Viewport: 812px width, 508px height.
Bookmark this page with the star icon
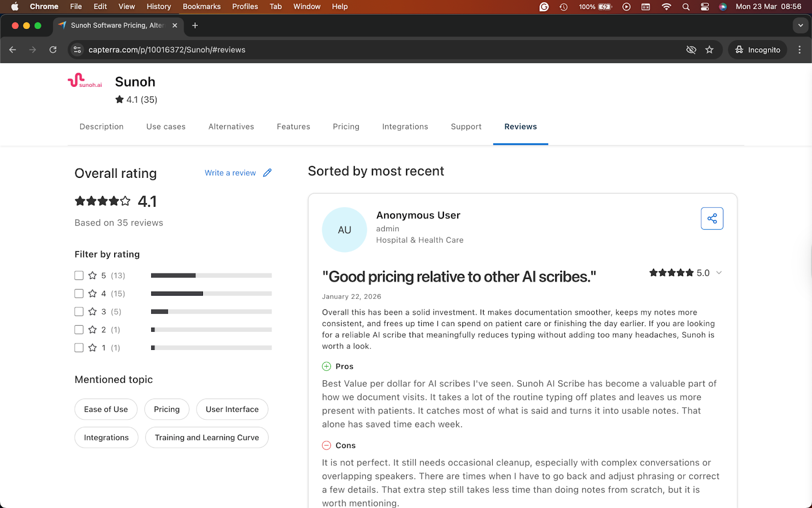point(709,50)
